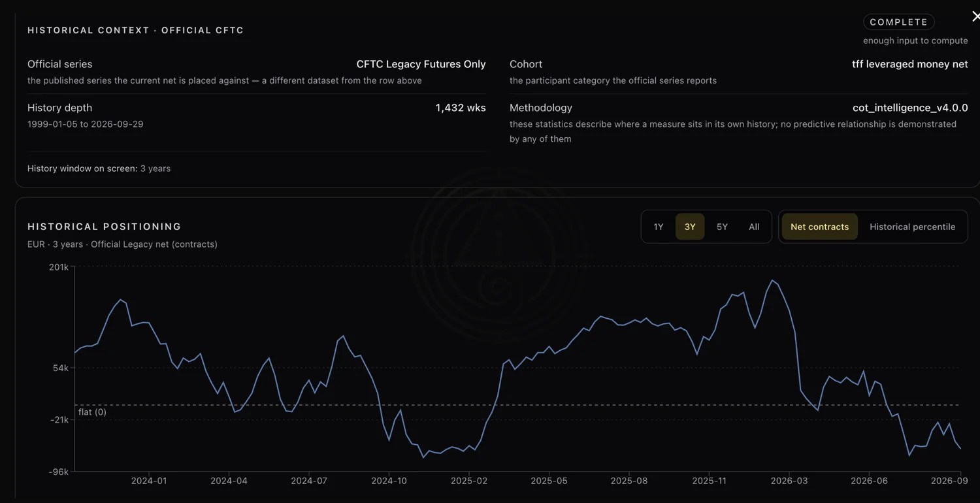Click the '201k' y-axis label
This screenshot has width=980, height=503.
tap(59, 267)
